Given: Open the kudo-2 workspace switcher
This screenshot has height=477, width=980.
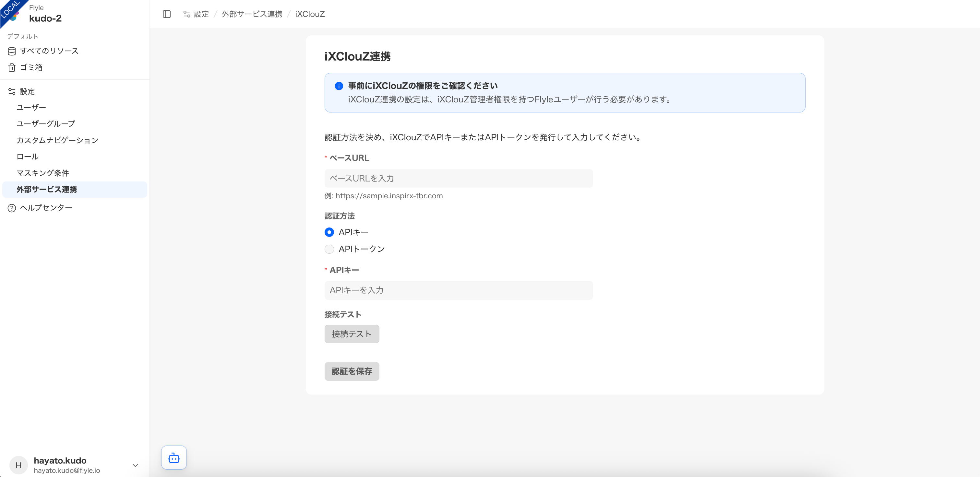Looking at the screenshot, I should [x=45, y=18].
